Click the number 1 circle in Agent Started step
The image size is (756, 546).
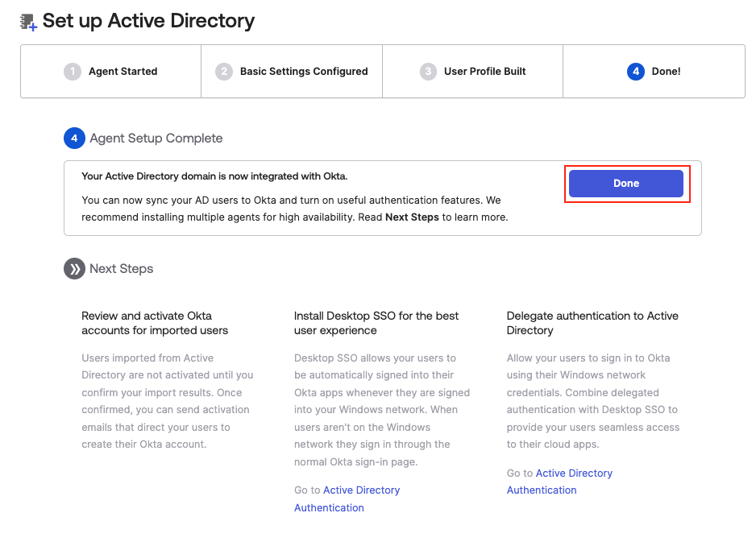pyautogui.click(x=73, y=72)
